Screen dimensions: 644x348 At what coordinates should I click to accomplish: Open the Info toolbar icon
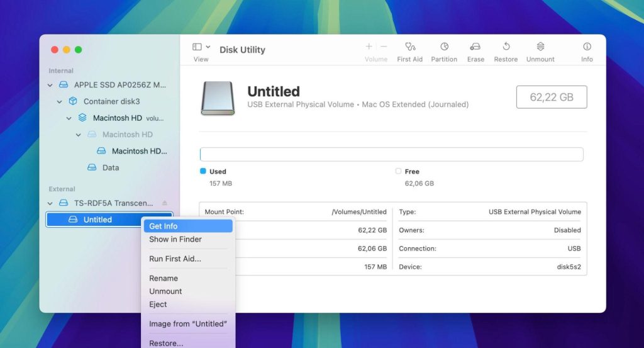(587, 47)
